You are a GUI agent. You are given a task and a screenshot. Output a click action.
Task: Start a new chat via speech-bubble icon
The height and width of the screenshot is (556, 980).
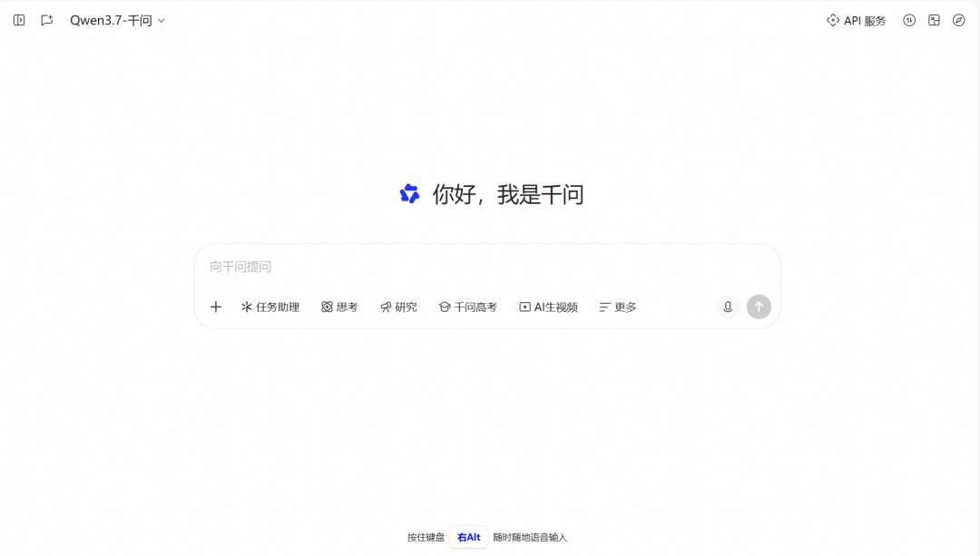(x=47, y=21)
